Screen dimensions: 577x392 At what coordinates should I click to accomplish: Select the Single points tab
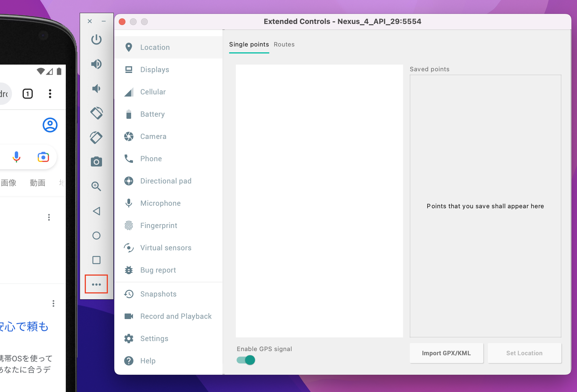[249, 45]
